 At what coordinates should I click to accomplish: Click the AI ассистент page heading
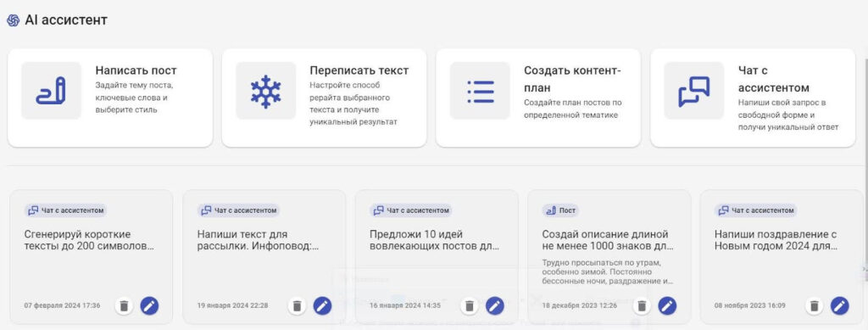click(66, 20)
